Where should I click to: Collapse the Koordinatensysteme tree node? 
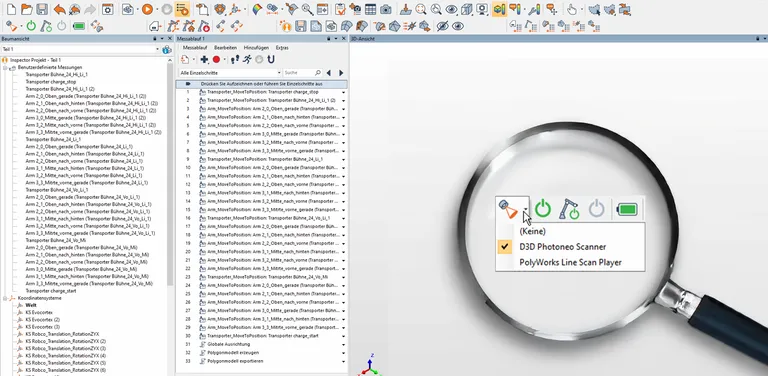tap(5, 298)
